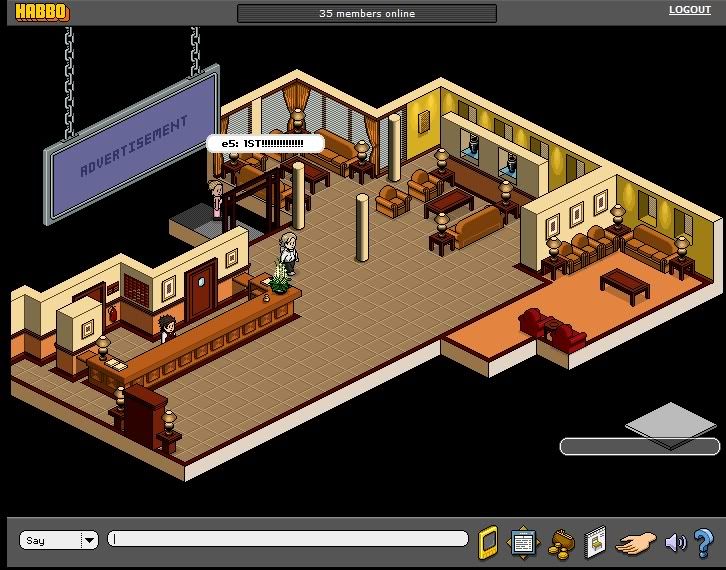This screenshot has height=570, width=726.
Task: Open the furniture catalogue book icon
Action: (595, 541)
